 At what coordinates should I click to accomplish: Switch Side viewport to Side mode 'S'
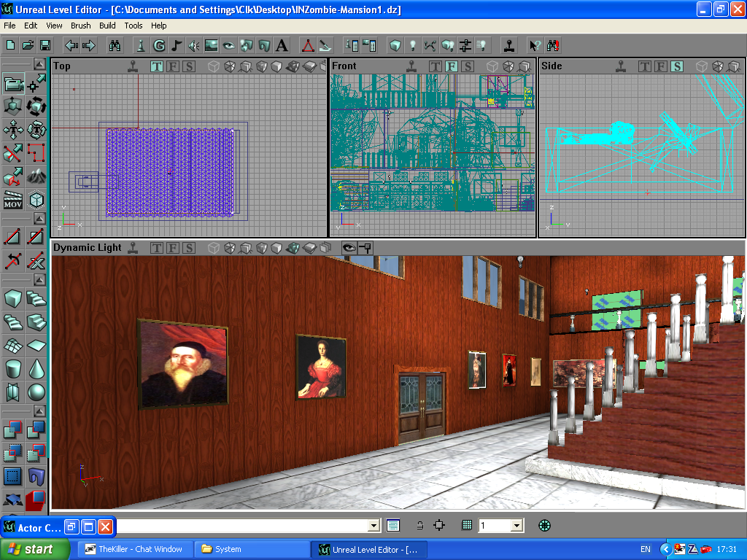676,66
